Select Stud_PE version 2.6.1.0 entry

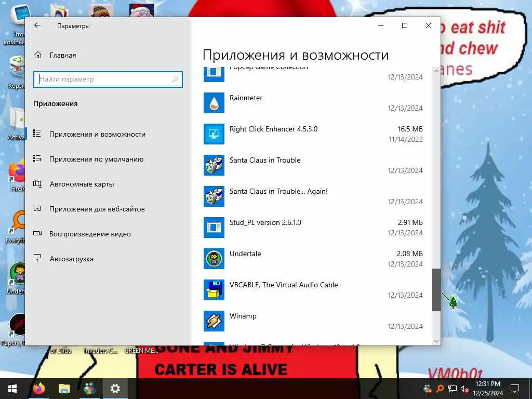(x=265, y=222)
